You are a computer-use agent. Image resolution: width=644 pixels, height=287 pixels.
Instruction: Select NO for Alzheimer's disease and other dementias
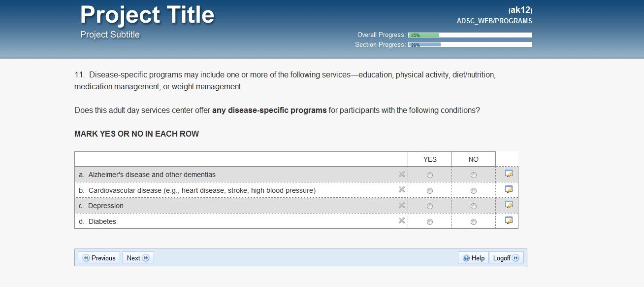click(x=474, y=175)
